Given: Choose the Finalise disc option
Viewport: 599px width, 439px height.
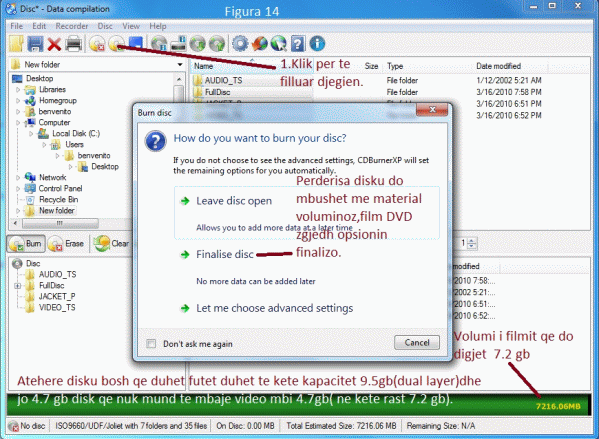Looking at the screenshot, I should pos(225,254).
